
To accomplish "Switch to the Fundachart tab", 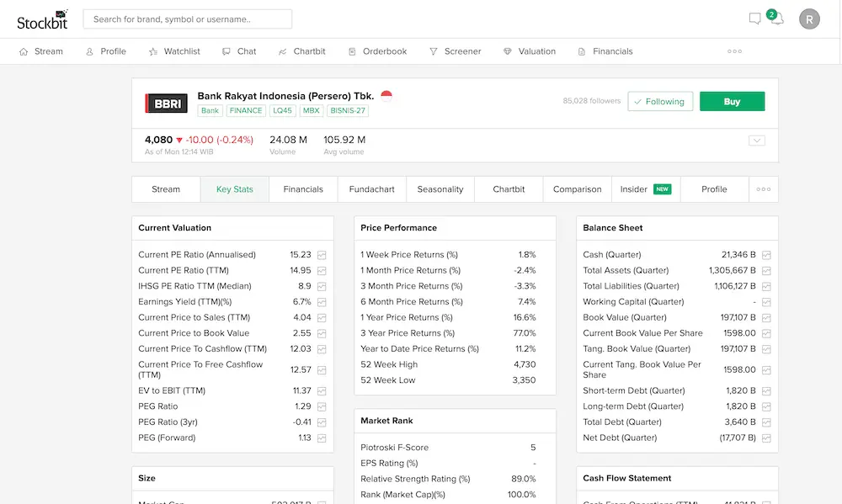I will point(371,189).
